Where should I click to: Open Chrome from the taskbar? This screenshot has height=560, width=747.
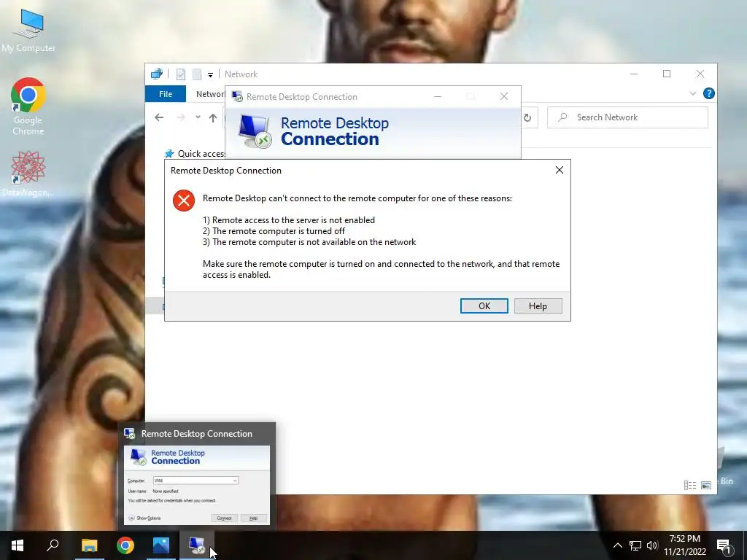pyautogui.click(x=125, y=545)
